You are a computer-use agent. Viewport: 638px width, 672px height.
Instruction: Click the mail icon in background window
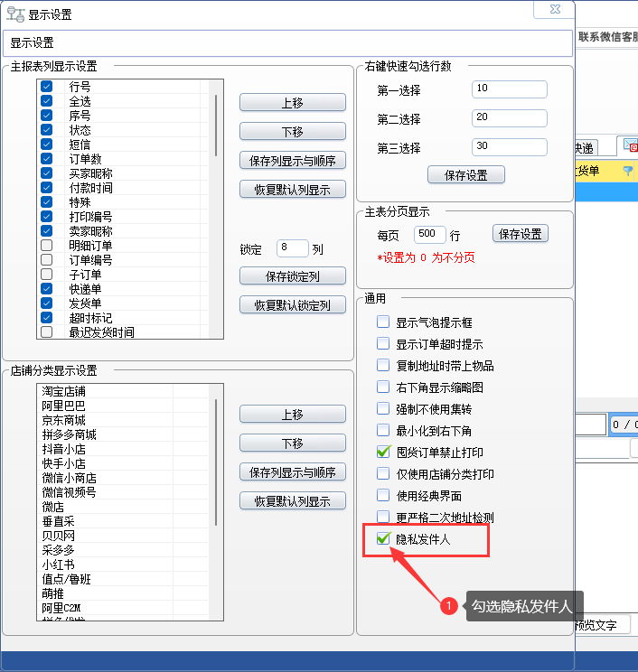point(631,145)
